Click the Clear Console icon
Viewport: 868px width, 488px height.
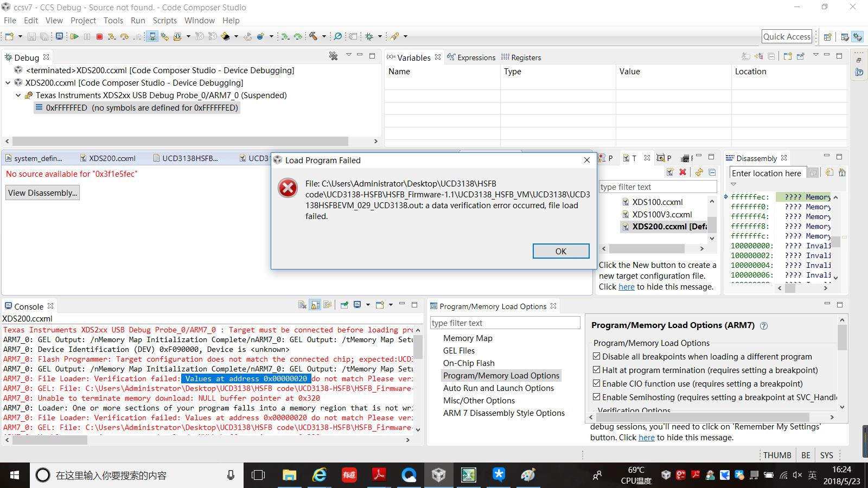click(302, 305)
